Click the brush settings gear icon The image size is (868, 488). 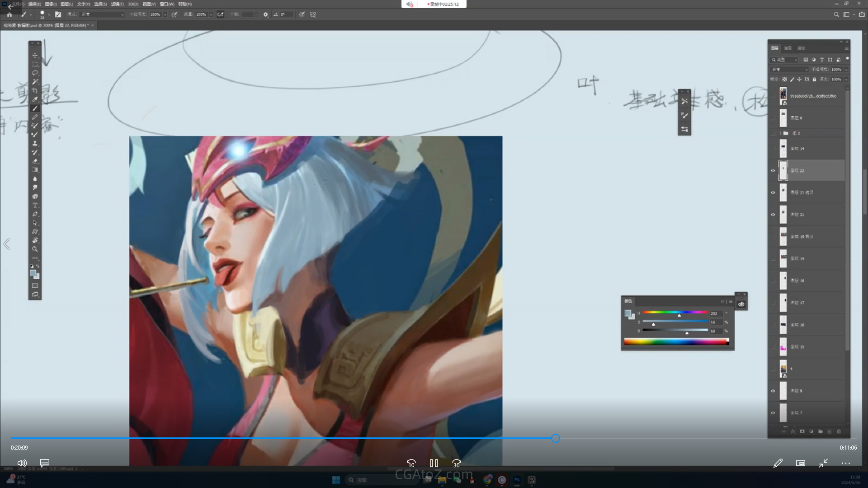pos(266,14)
